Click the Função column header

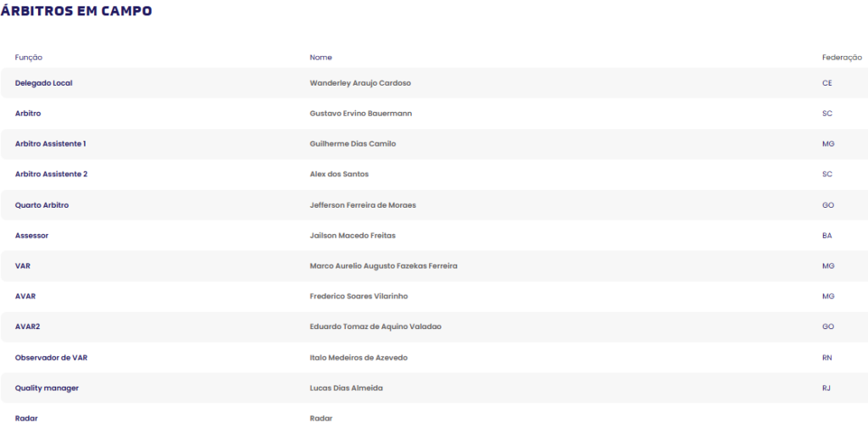pos(29,58)
